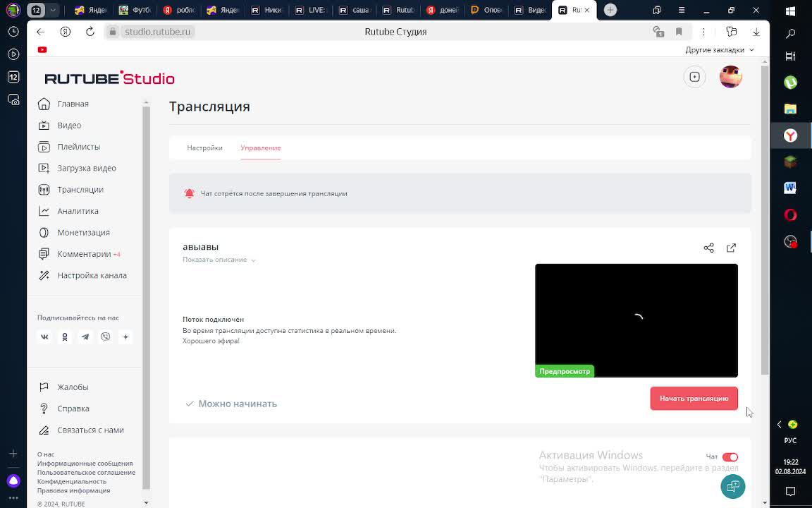Open the YouTube bookmark
The image size is (812, 508).
[x=42, y=50]
